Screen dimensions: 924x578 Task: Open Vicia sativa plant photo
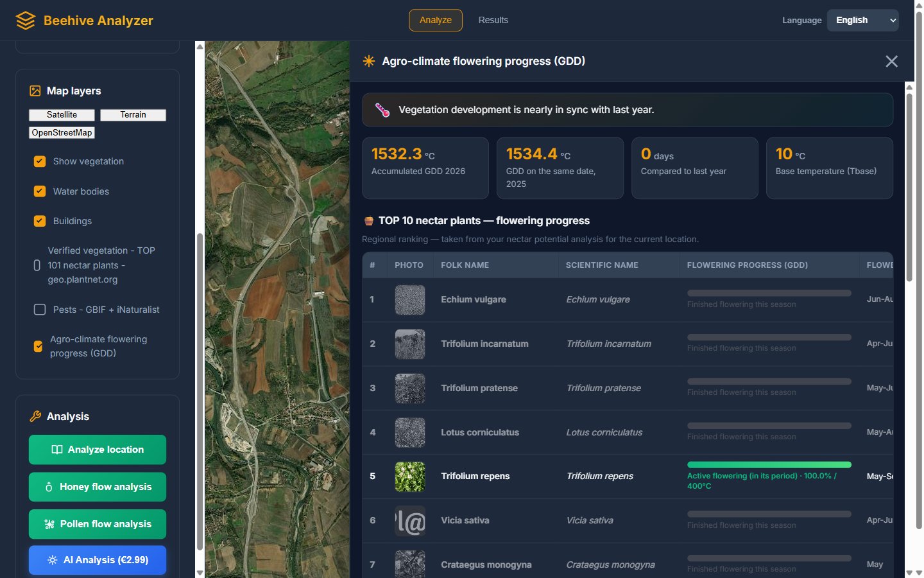[x=410, y=521]
